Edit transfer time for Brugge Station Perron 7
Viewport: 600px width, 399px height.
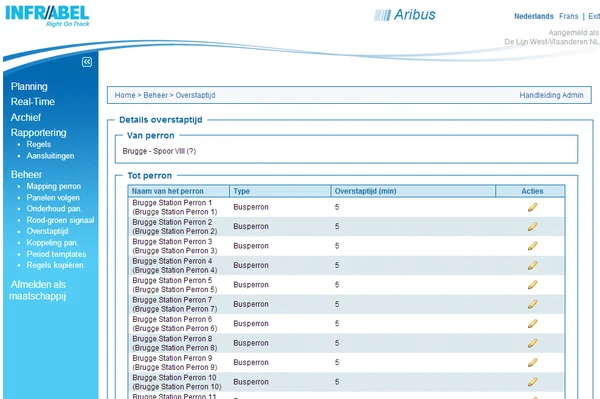pos(532,304)
